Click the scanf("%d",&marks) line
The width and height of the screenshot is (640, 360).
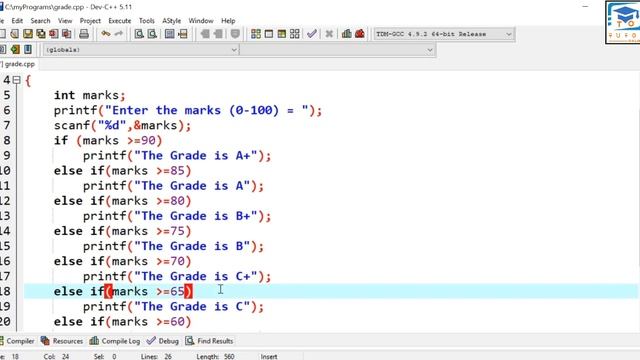click(x=122, y=125)
